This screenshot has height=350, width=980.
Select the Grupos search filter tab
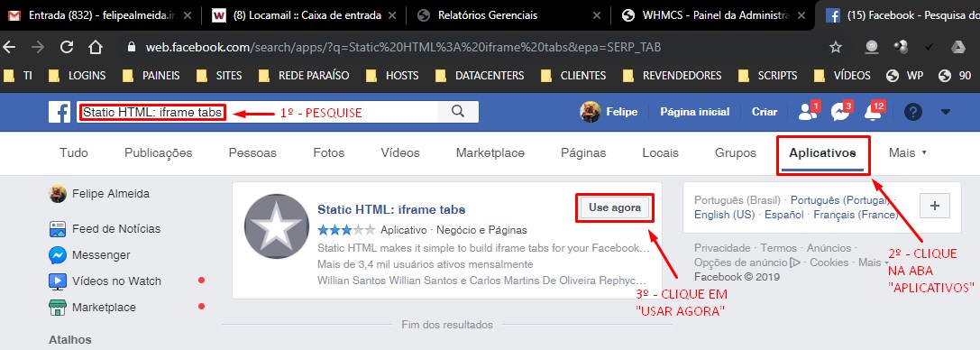pyautogui.click(x=736, y=153)
